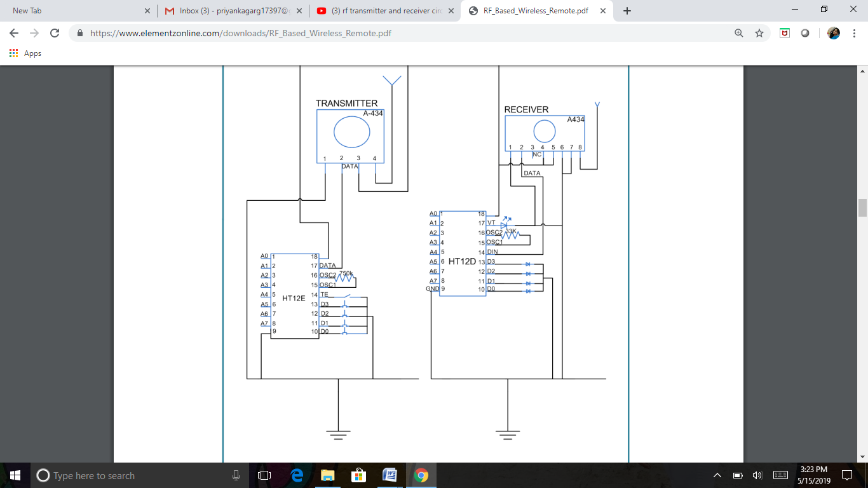Click the 750k resistor label

pyautogui.click(x=346, y=273)
